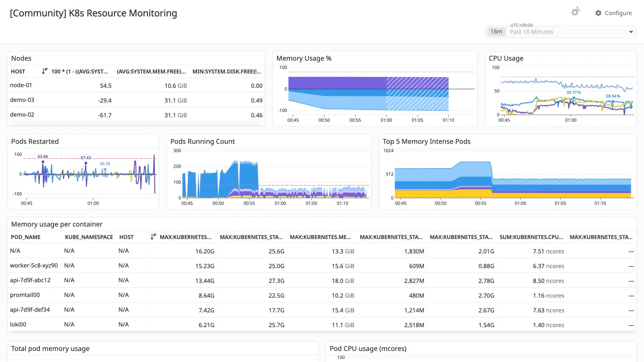Click the 54.5 value for node-01
This screenshot has width=644, height=362.
(106, 86)
